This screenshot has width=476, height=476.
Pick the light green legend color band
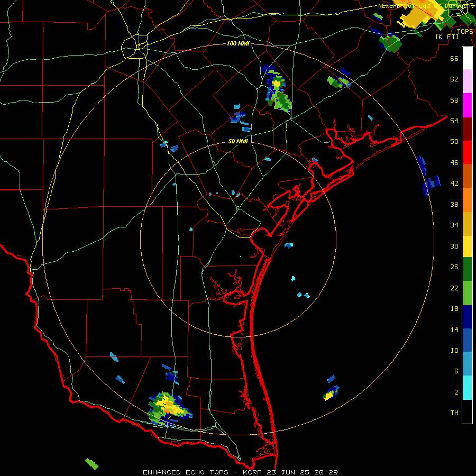[x=467, y=293]
